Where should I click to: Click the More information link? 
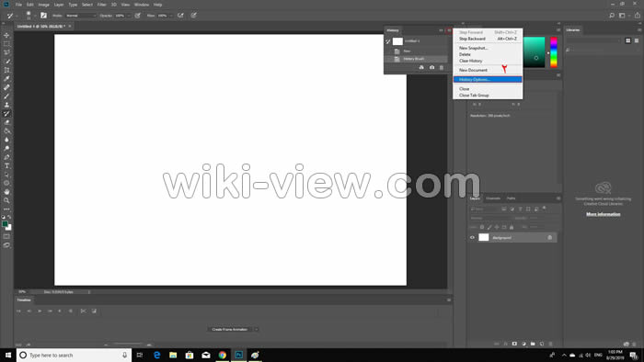point(603,214)
